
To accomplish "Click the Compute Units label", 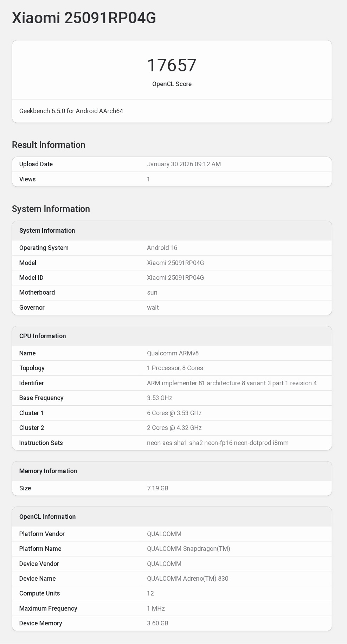I will 40,593.
